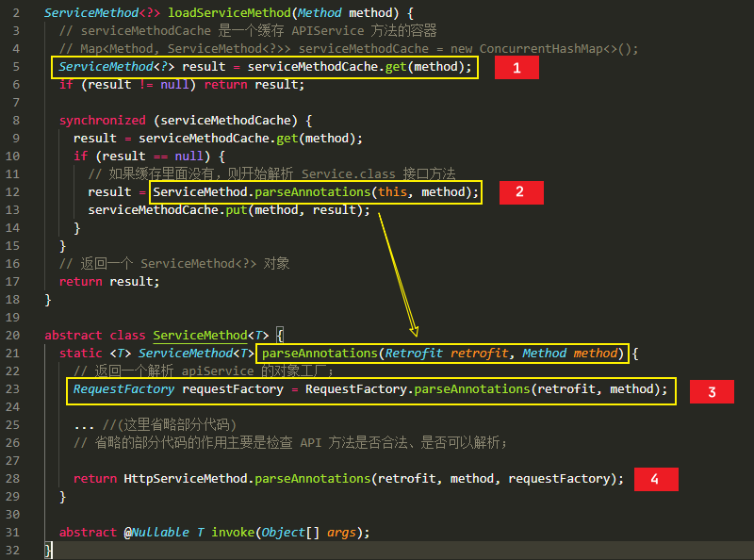Click the 'null' keyword on line 10
Viewport: 754px width, 560px height.
(x=189, y=156)
